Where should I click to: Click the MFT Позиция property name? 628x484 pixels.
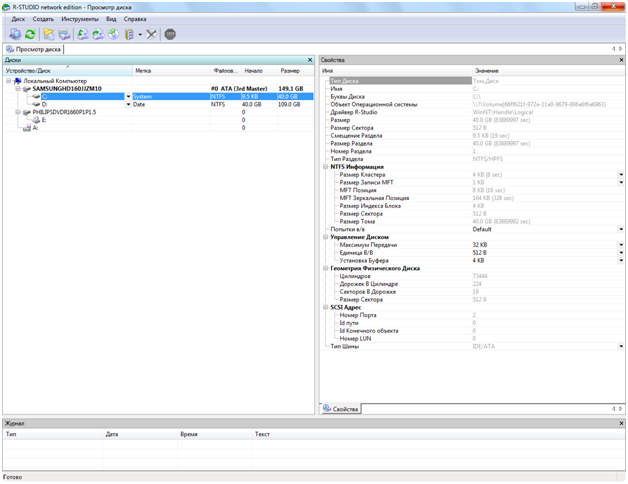(358, 191)
